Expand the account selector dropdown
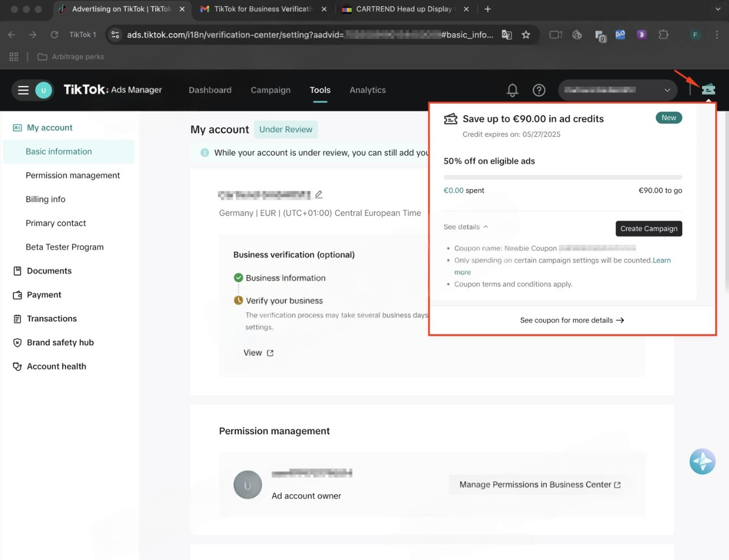 (x=617, y=90)
